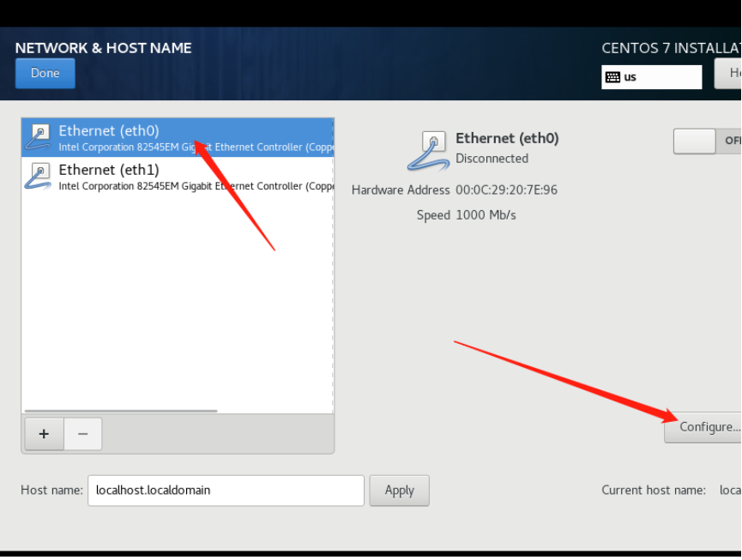Click the Host name: label
This screenshot has width=742, height=560.
point(52,490)
